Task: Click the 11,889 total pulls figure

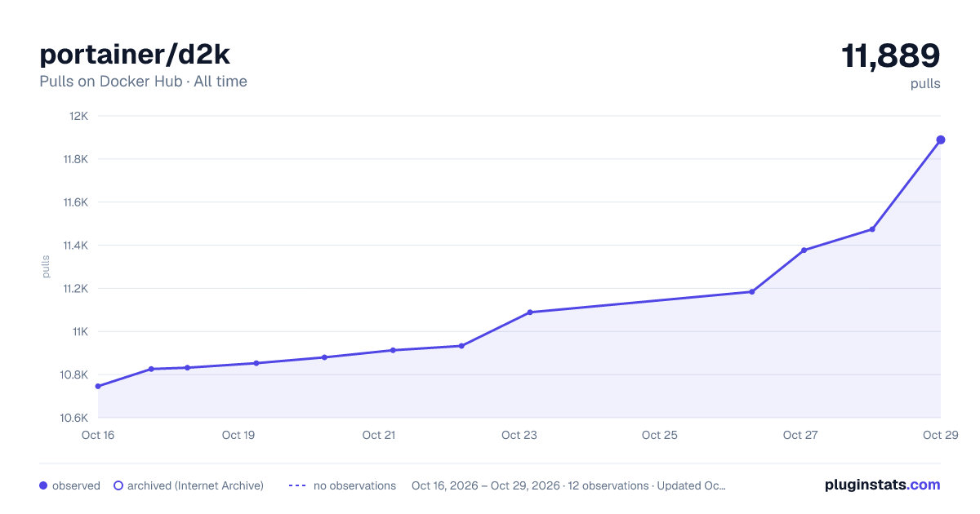Action: (x=891, y=55)
